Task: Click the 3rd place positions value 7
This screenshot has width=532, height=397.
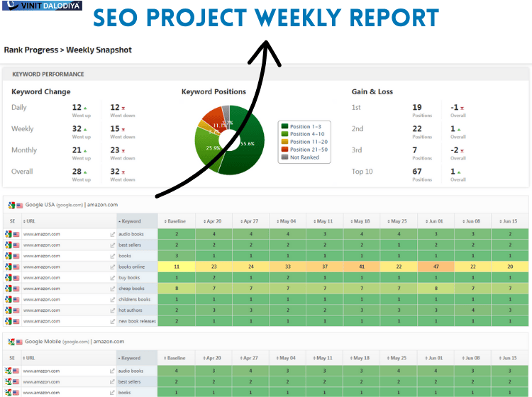Action: click(x=415, y=150)
